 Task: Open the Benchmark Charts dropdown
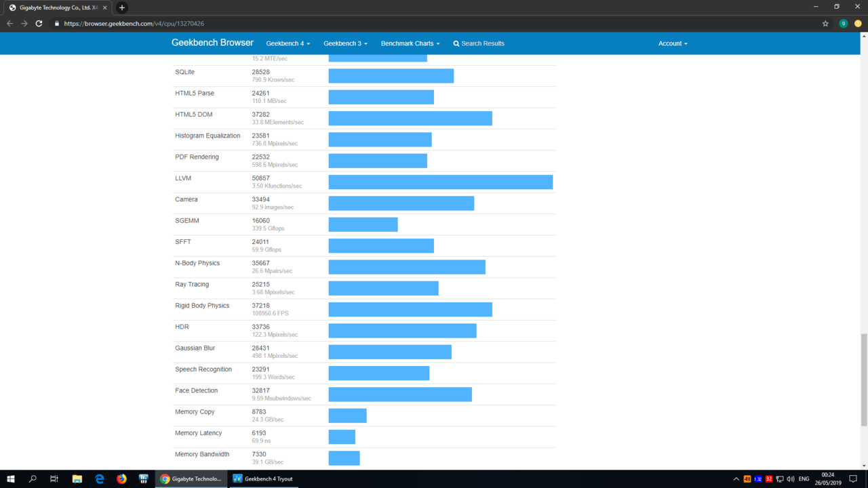point(410,43)
